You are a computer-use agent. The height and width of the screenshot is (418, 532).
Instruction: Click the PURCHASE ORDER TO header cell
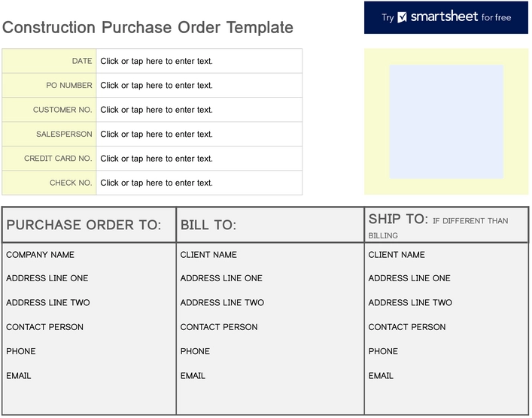pos(84,225)
